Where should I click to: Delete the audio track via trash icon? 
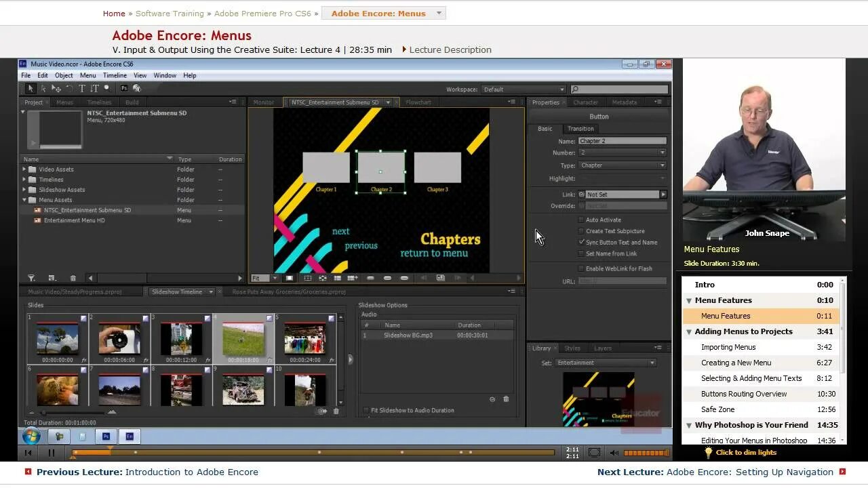(x=506, y=399)
